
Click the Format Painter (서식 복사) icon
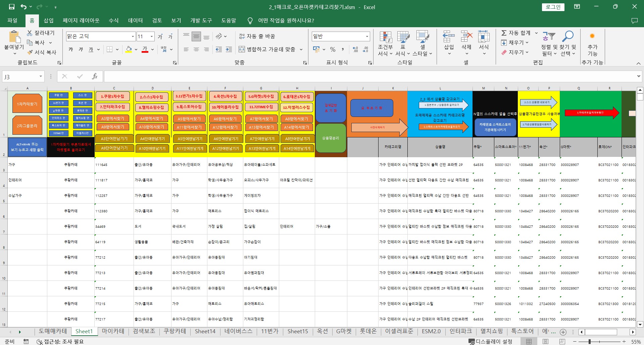pos(30,52)
